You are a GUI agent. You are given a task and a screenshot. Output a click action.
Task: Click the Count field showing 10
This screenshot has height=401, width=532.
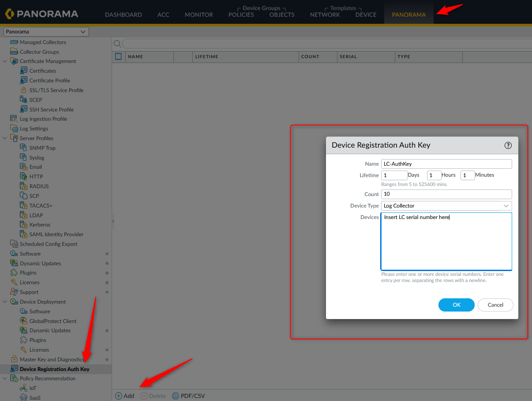point(446,194)
